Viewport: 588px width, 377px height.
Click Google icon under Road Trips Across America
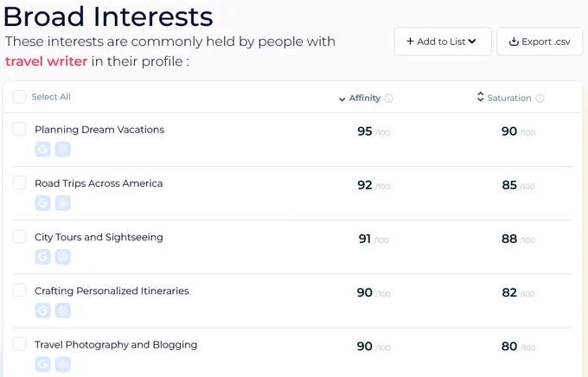42,203
